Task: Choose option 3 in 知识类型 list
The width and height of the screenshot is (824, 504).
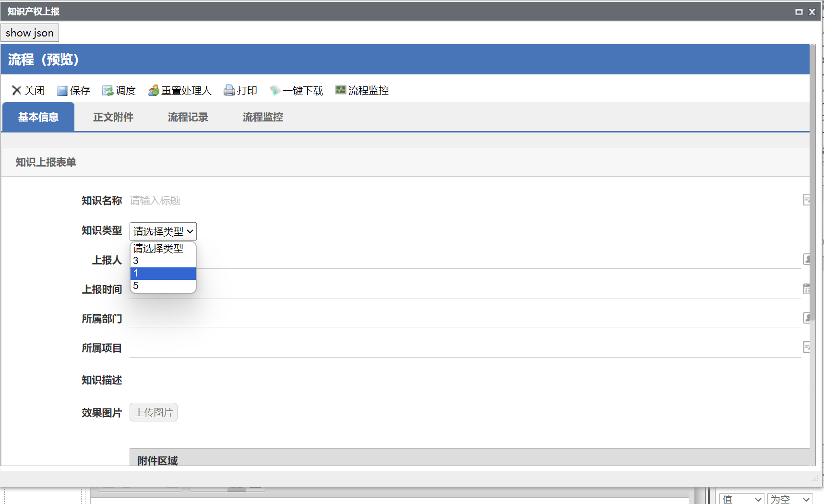Action: click(163, 261)
